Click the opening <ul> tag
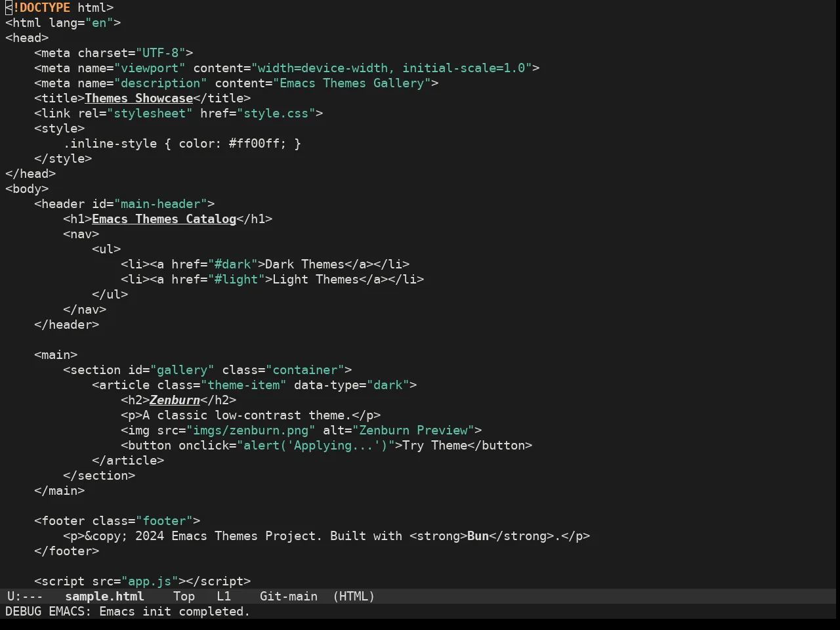Viewport: 840px width, 630px height. (106, 249)
